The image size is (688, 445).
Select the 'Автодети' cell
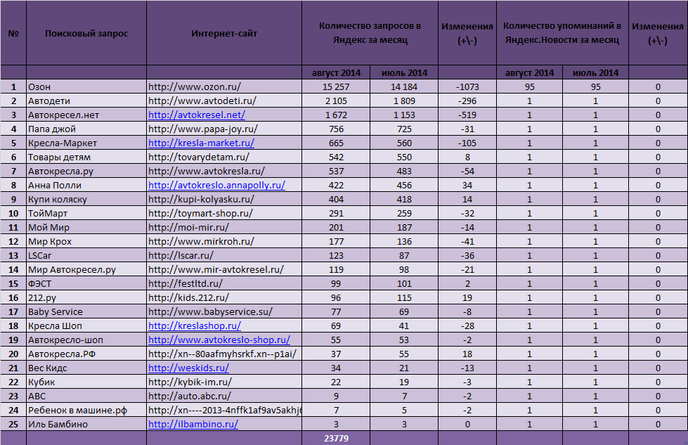pyautogui.click(x=86, y=101)
